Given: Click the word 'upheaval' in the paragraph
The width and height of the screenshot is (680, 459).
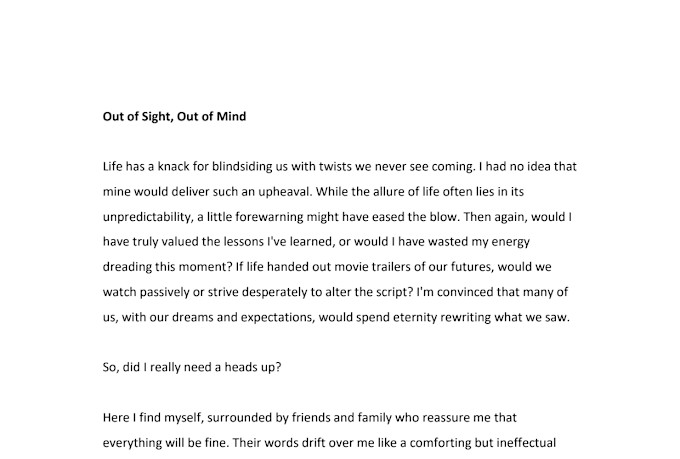Looking at the screenshot, I should [285, 192].
